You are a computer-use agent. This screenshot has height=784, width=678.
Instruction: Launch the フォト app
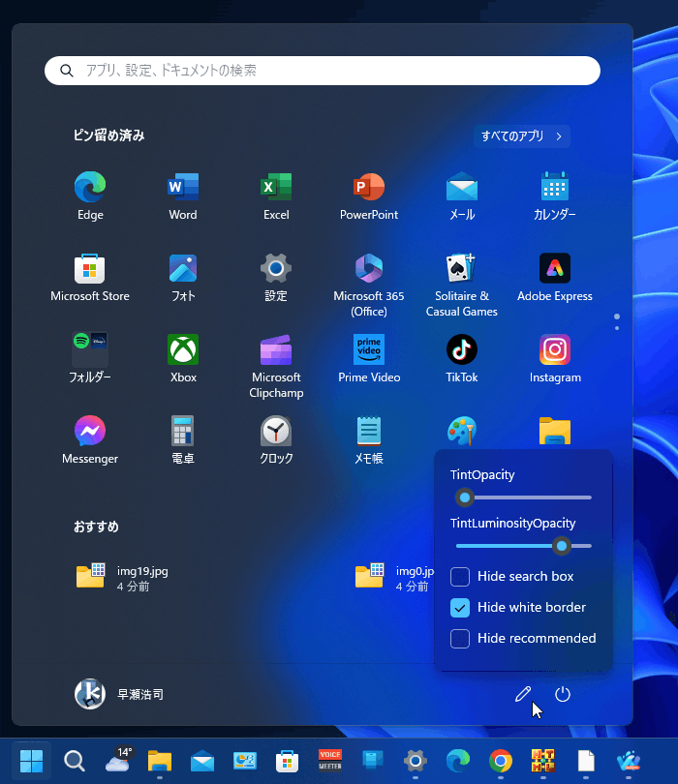(x=183, y=278)
